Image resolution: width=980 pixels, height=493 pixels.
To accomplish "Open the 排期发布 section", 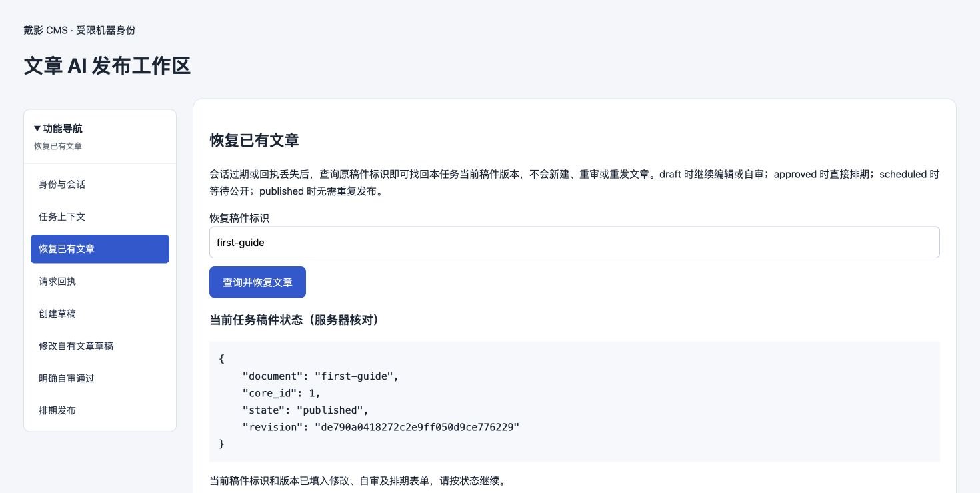I will [100, 410].
